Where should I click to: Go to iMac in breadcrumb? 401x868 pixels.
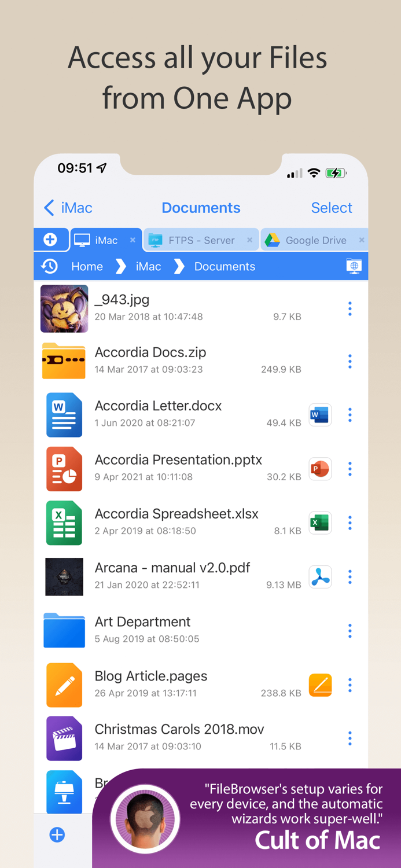(x=148, y=266)
